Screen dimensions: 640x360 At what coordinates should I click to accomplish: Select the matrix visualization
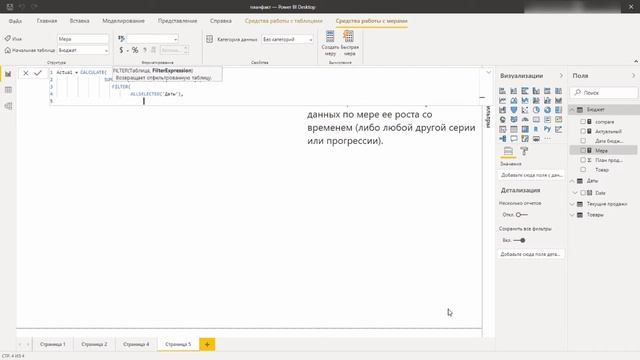525,129
